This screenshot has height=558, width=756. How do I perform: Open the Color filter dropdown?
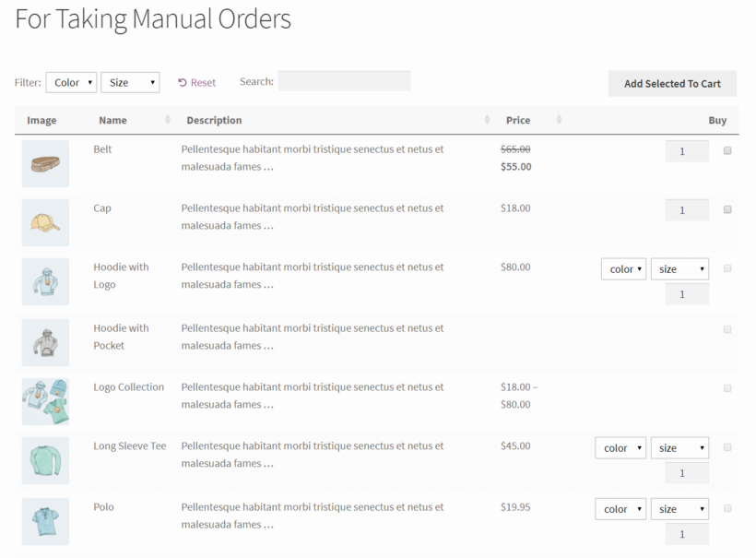pyautogui.click(x=71, y=81)
